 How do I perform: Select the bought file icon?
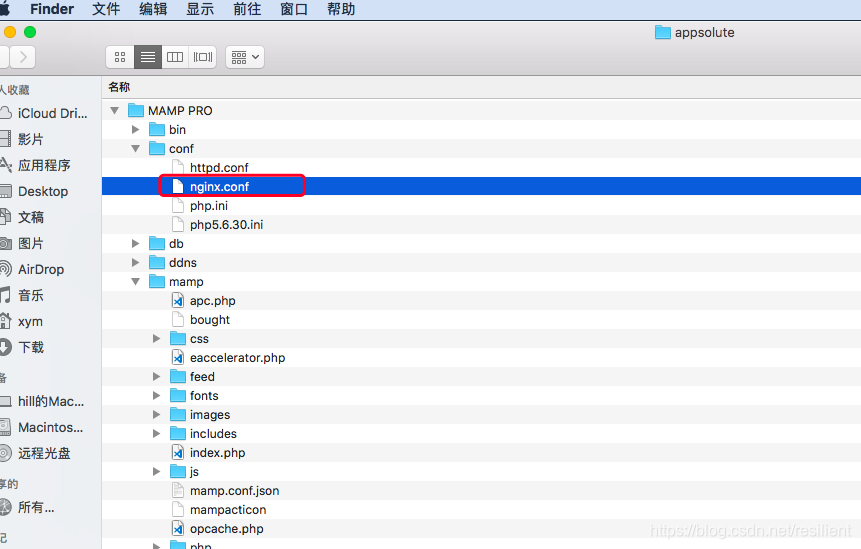pos(178,320)
